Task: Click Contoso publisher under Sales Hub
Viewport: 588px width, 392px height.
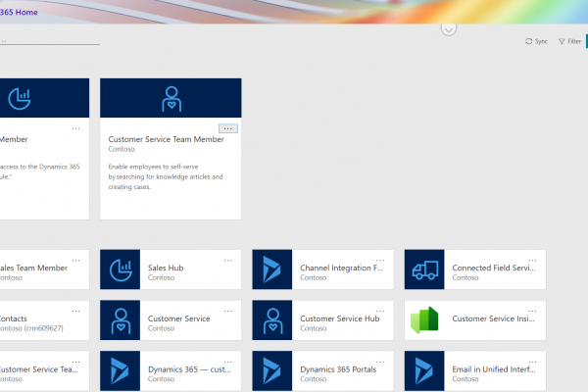Action: [x=161, y=277]
